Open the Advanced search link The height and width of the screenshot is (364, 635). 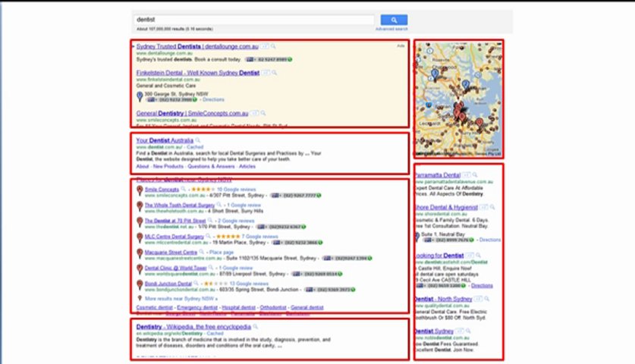391,30
